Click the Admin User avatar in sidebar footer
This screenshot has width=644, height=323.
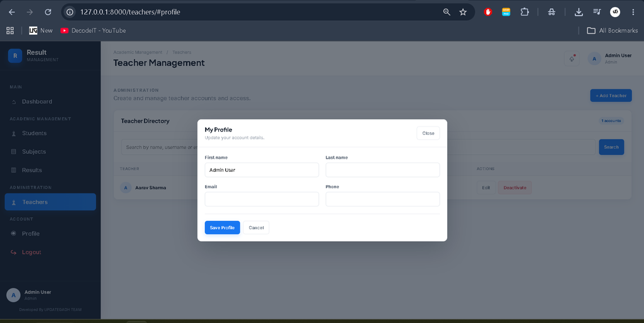click(13, 295)
